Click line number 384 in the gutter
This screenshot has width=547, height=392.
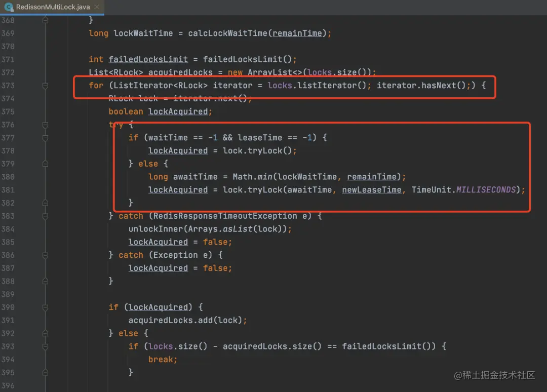8,229
